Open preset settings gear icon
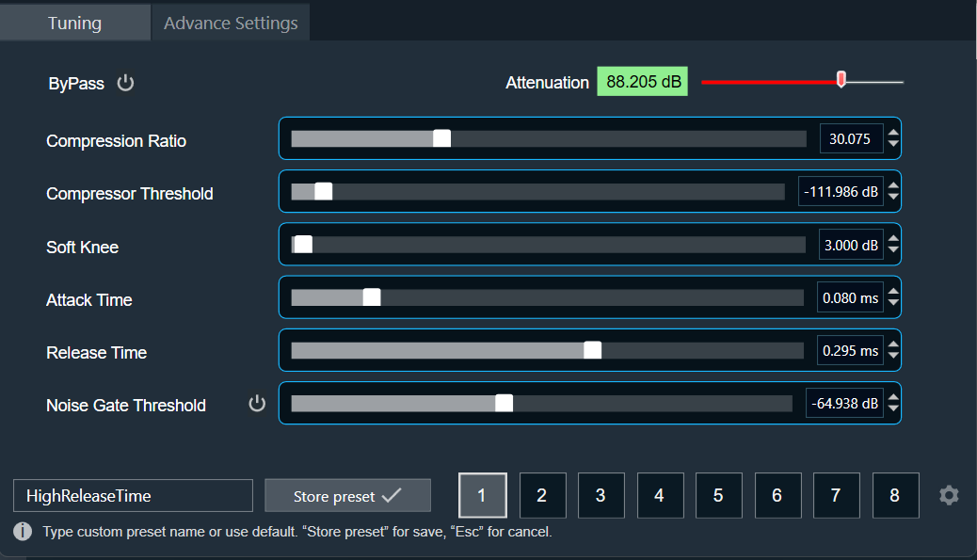Viewport: 977px width, 560px height. coord(949,495)
